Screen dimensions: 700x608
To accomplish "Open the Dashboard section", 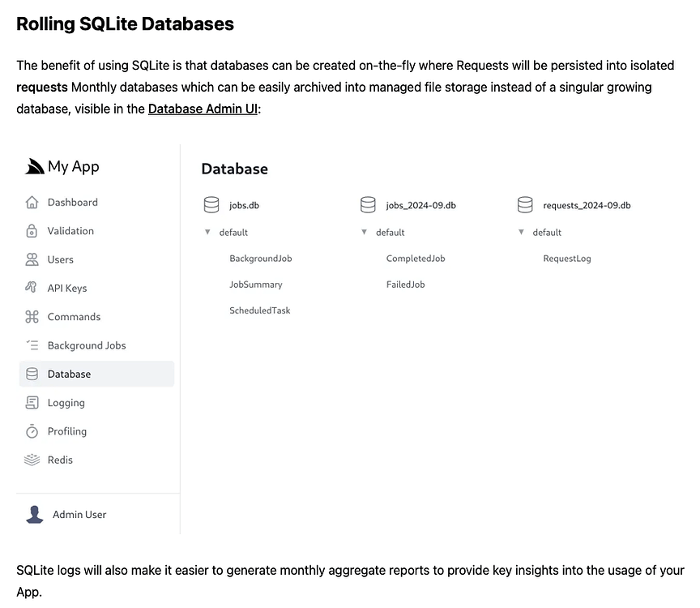I will [33, 202].
